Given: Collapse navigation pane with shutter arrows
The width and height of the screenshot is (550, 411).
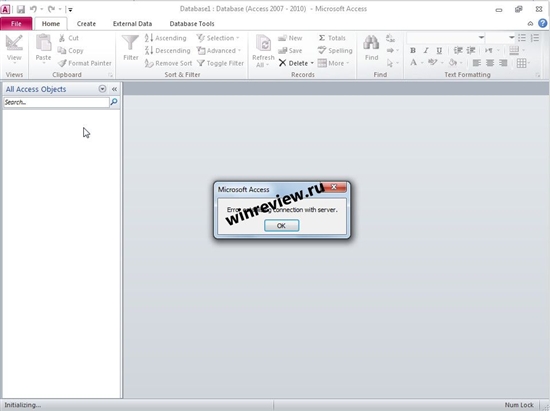Looking at the screenshot, I should [x=114, y=89].
